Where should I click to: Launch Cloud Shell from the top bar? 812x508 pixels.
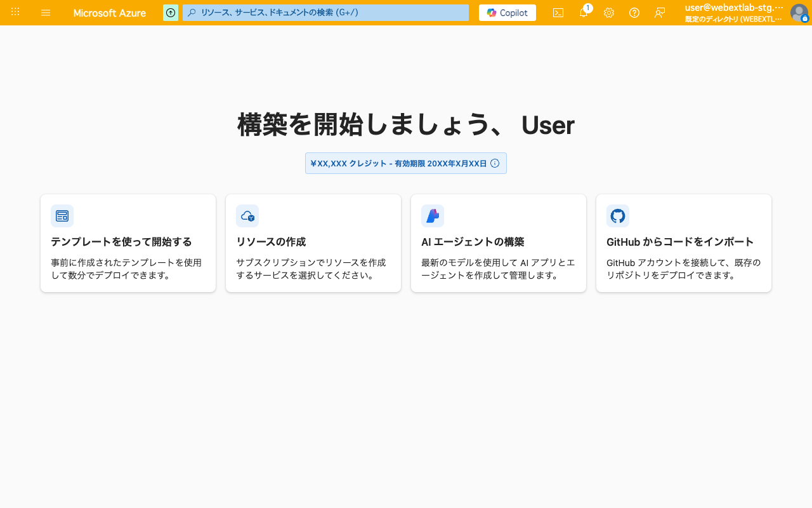click(558, 13)
